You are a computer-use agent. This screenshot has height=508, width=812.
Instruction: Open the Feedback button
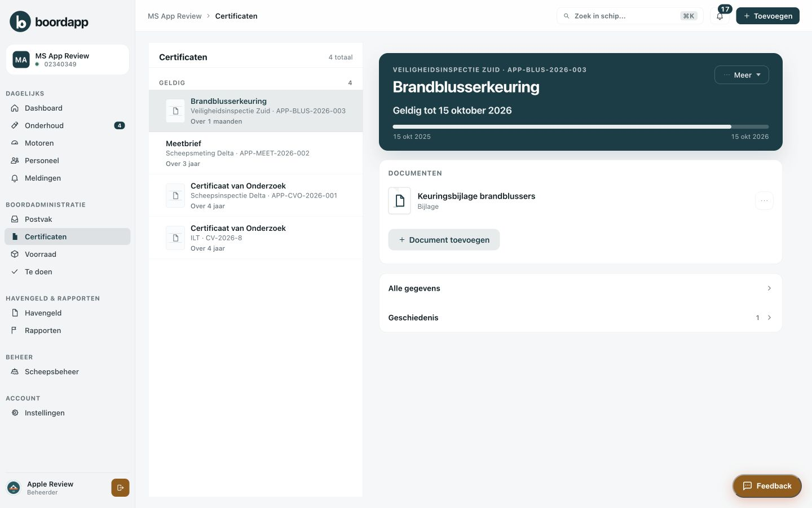tap(767, 486)
